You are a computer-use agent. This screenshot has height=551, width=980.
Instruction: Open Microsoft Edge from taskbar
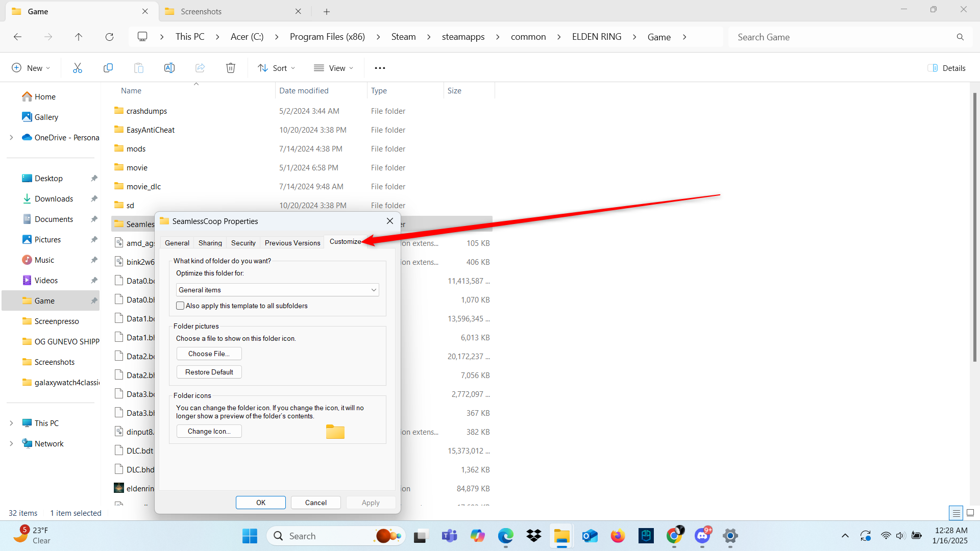506,536
